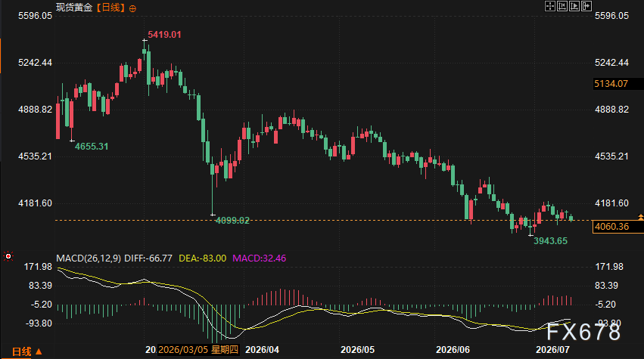Toggle the magenta MACD:32.46 histogram label

tap(259, 258)
